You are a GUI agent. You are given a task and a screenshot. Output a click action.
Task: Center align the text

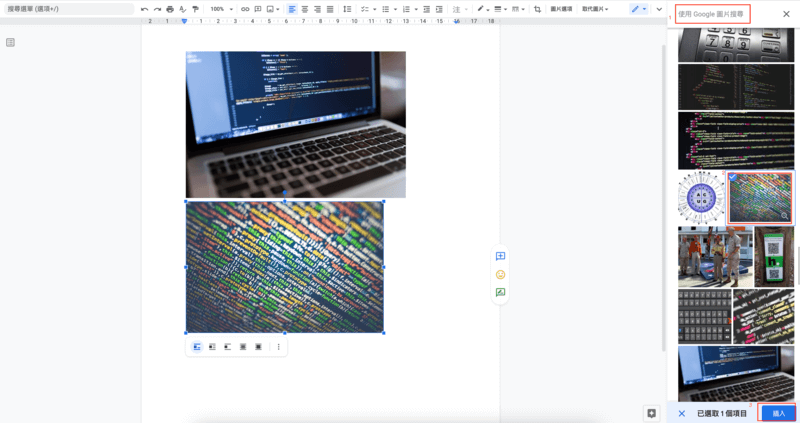coord(305,9)
